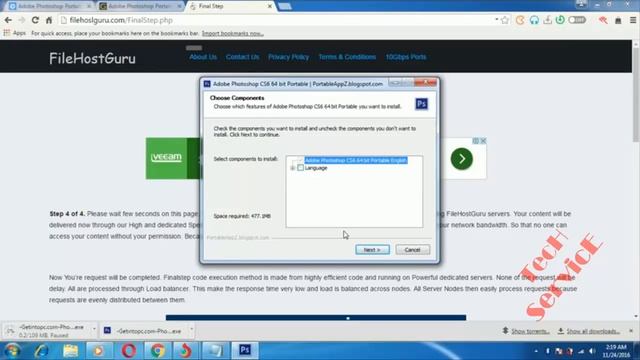The image size is (640, 360).
Task: Click the Chrome user profile button
Action: tap(581, 4)
